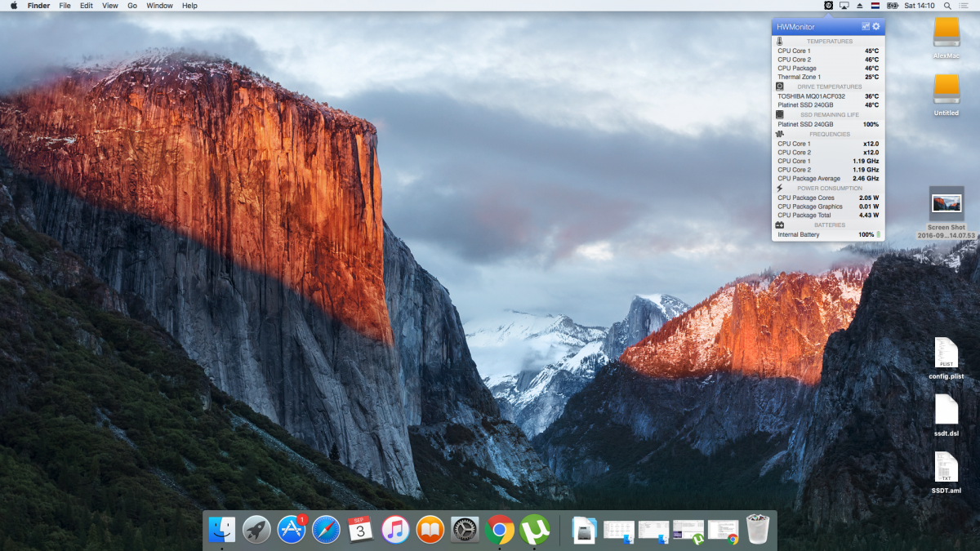Open the Finder menu
Image resolution: width=980 pixels, height=551 pixels.
[38, 6]
